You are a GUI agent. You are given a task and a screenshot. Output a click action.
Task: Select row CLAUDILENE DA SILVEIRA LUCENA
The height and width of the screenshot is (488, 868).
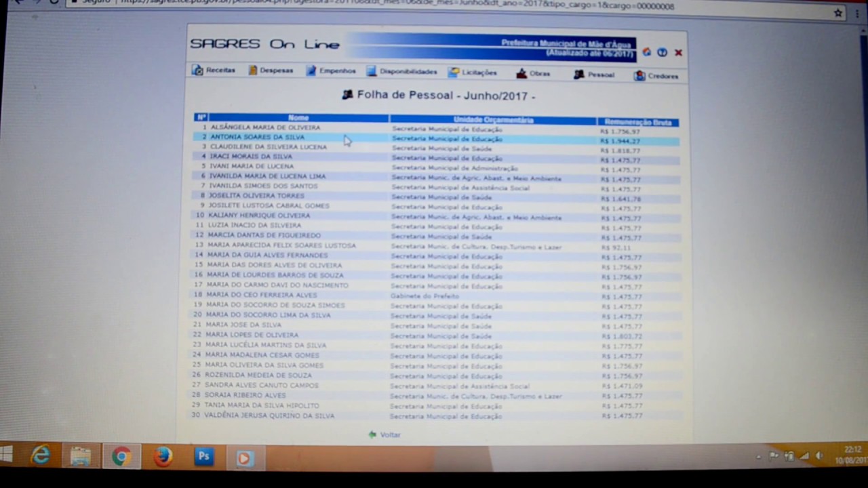436,148
